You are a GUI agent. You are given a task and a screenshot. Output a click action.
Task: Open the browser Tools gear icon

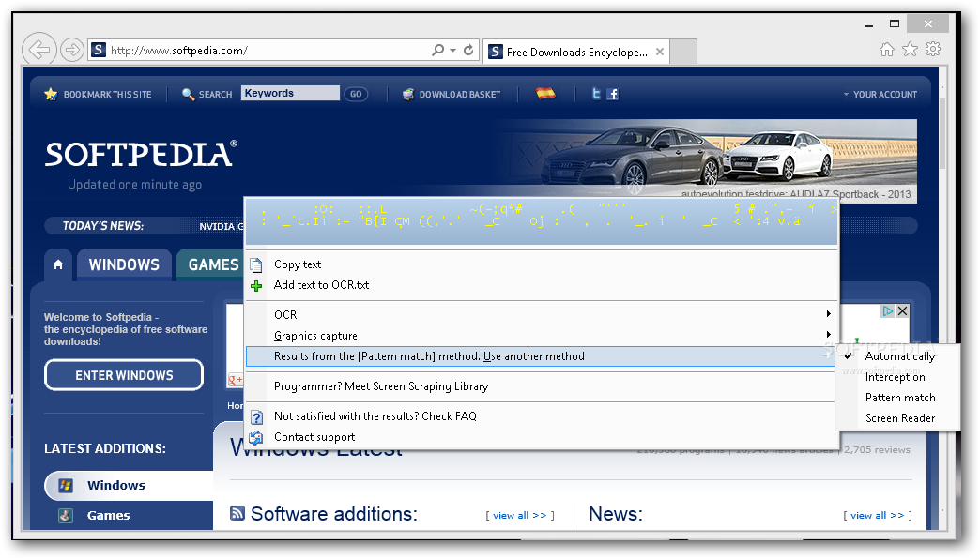[x=933, y=50]
